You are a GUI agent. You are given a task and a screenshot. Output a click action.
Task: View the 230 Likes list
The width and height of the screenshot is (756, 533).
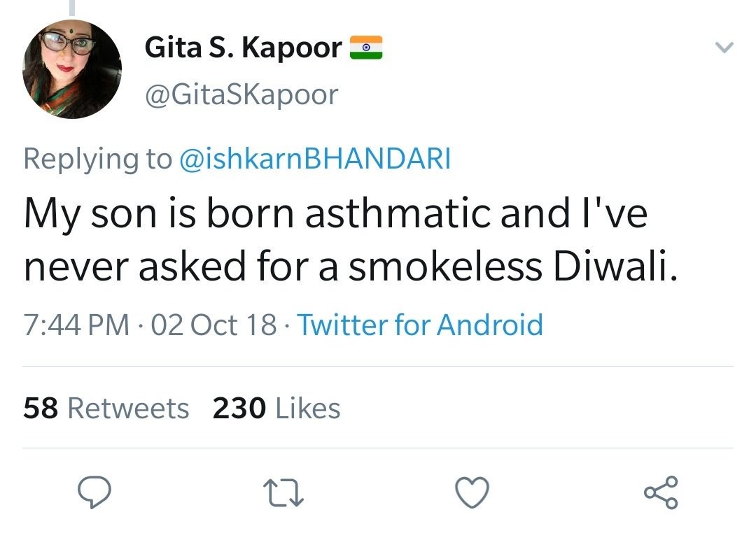(276, 408)
